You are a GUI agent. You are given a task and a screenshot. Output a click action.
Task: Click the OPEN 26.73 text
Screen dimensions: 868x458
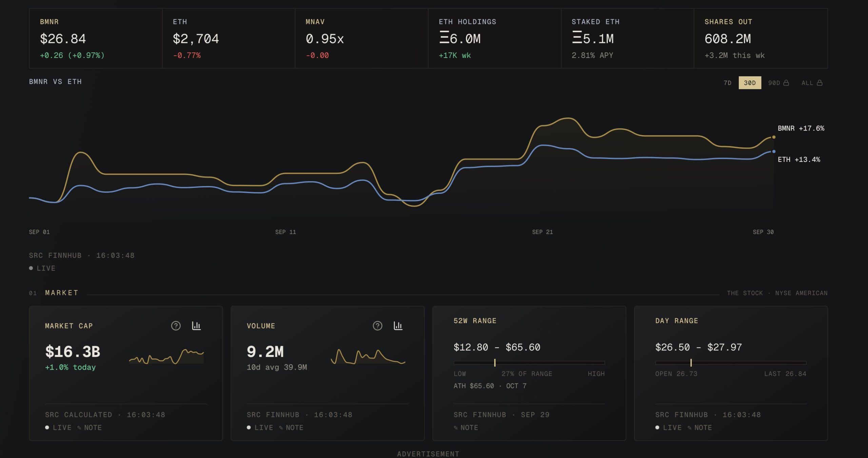click(676, 374)
